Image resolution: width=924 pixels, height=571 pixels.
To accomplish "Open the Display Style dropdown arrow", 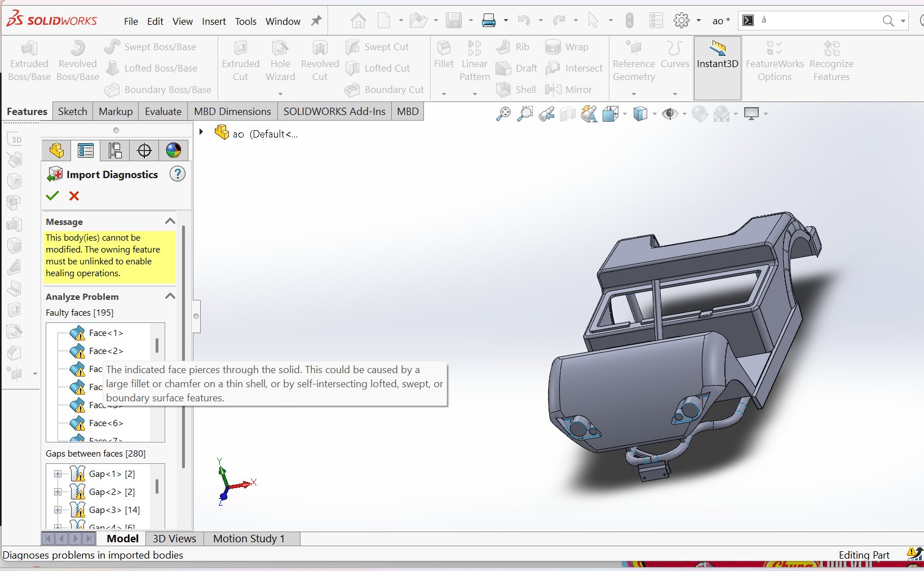I will (655, 114).
